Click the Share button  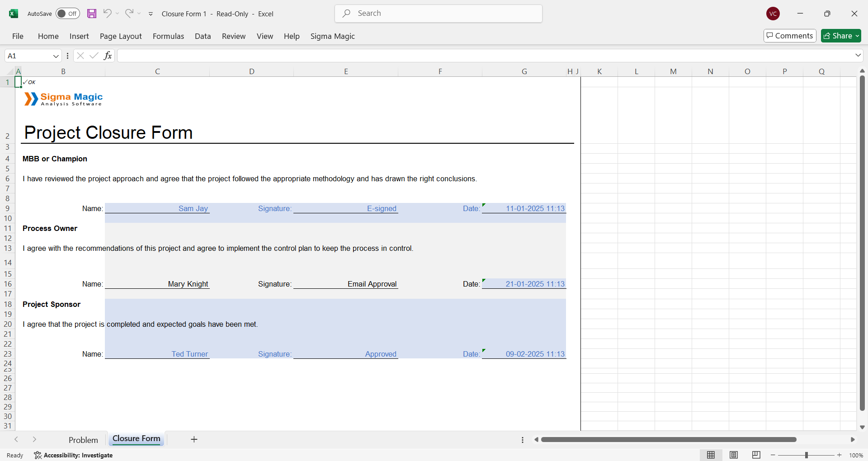841,36
